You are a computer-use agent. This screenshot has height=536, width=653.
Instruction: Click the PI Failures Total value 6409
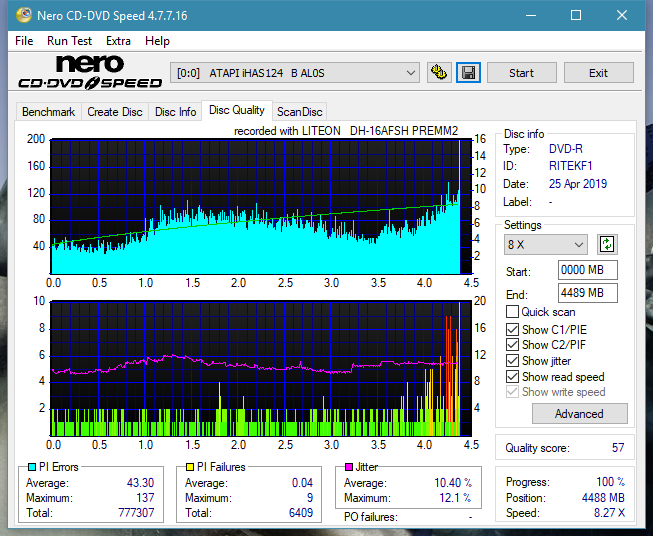(x=301, y=513)
